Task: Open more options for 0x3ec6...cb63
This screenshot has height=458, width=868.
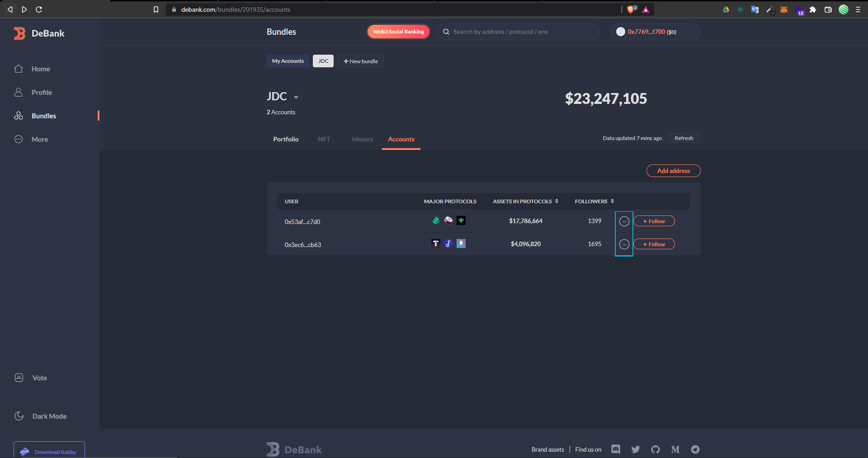Action: click(x=624, y=244)
